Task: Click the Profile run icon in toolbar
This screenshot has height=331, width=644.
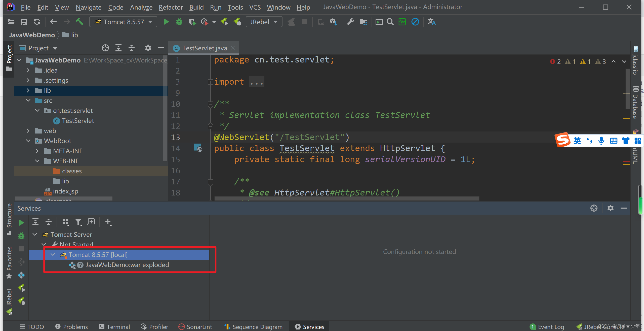Action: point(205,22)
